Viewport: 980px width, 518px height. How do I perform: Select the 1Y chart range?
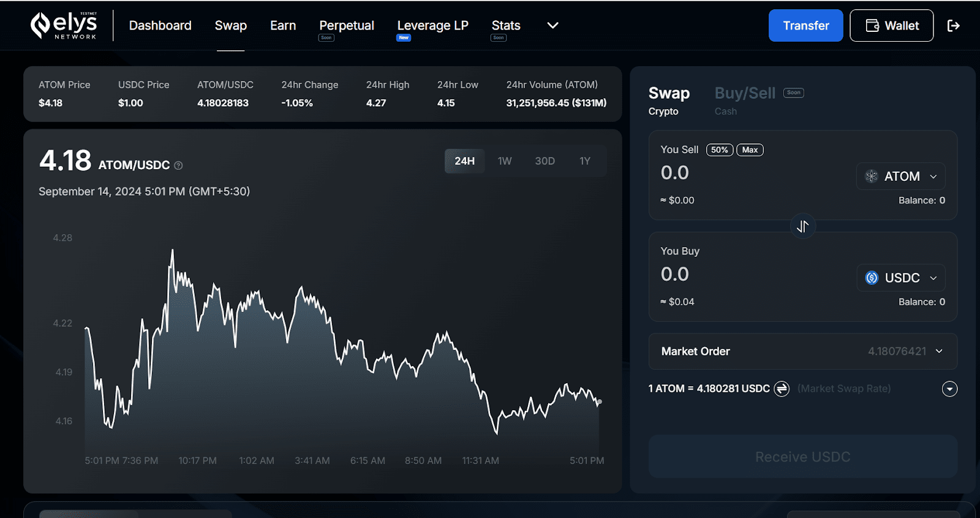click(x=585, y=161)
